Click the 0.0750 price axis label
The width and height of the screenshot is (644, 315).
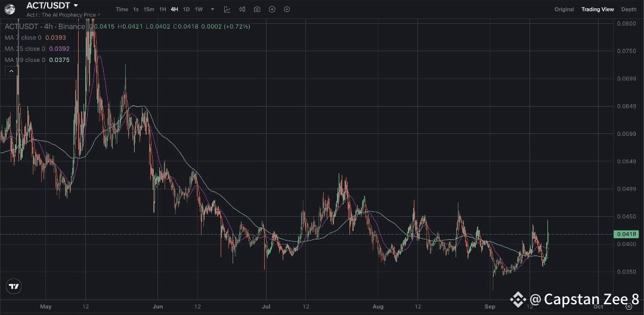click(626, 51)
